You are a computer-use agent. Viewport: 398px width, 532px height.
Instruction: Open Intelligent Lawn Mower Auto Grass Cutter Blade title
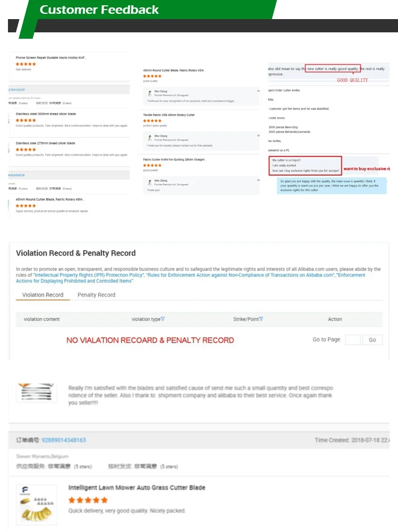(136, 487)
